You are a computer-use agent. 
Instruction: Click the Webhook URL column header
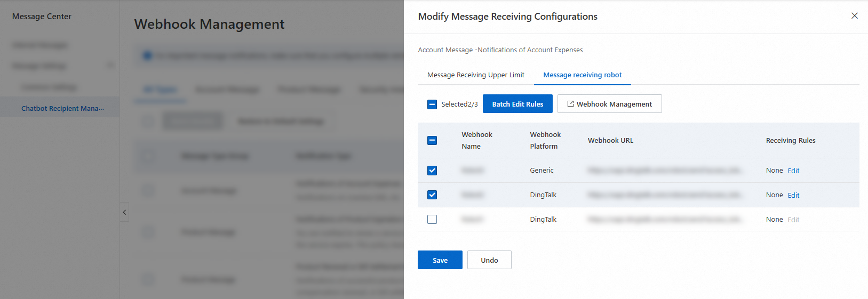[x=610, y=141]
